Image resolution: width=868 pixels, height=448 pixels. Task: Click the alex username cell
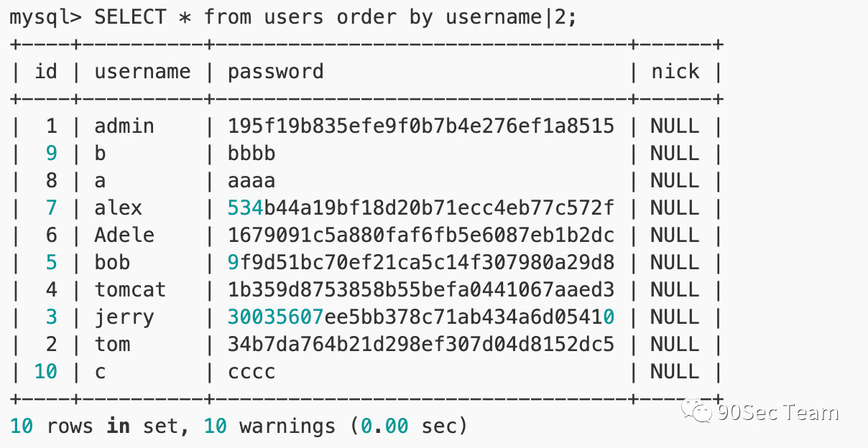tap(119, 208)
